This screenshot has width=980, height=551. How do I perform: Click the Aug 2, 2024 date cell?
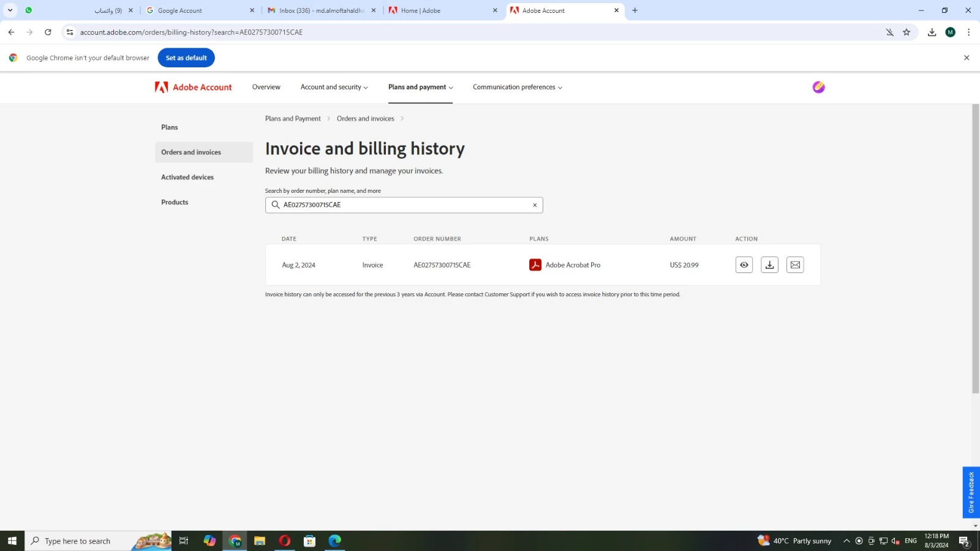click(298, 265)
